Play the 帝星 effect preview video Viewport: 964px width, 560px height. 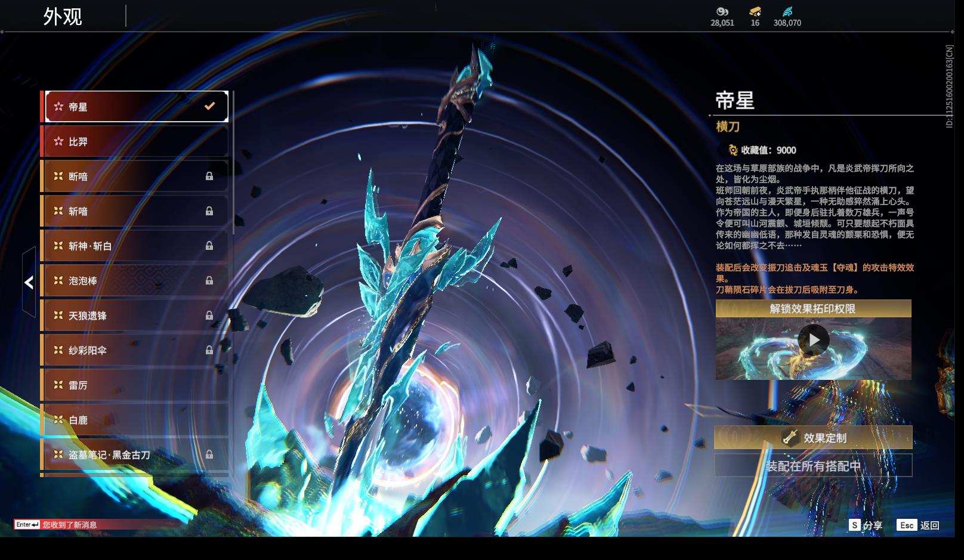click(814, 340)
